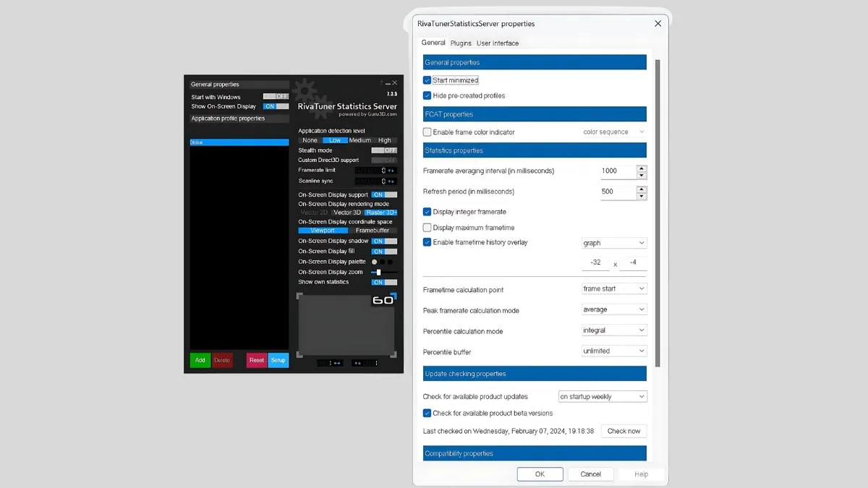The height and width of the screenshot is (488, 868).
Task: Expand the Percentile buffer dropdown
Action: (x=614, y=351)
